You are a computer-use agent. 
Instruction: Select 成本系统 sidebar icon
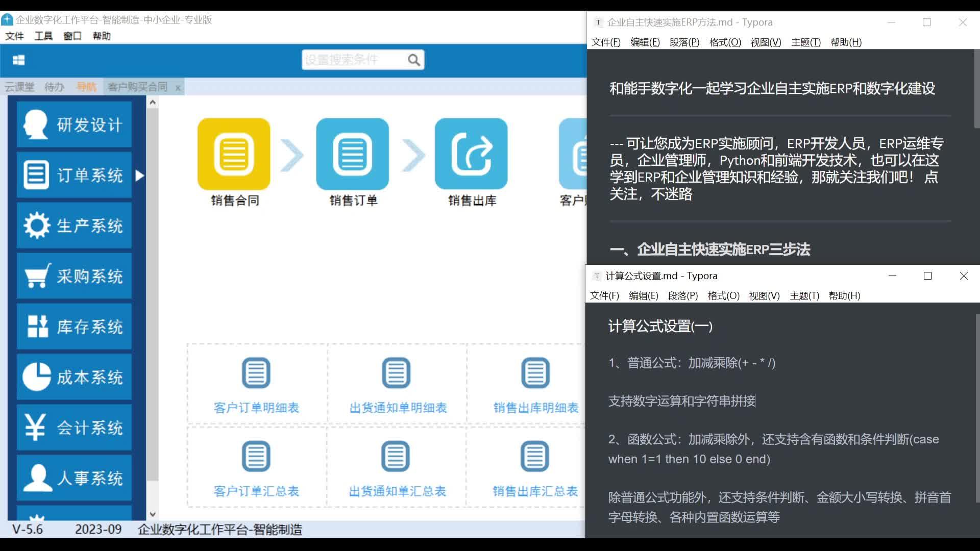tap(35, 377)
